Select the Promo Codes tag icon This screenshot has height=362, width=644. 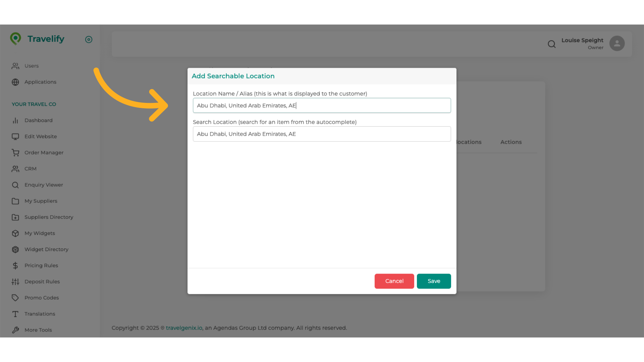click(x=15, y=298)
